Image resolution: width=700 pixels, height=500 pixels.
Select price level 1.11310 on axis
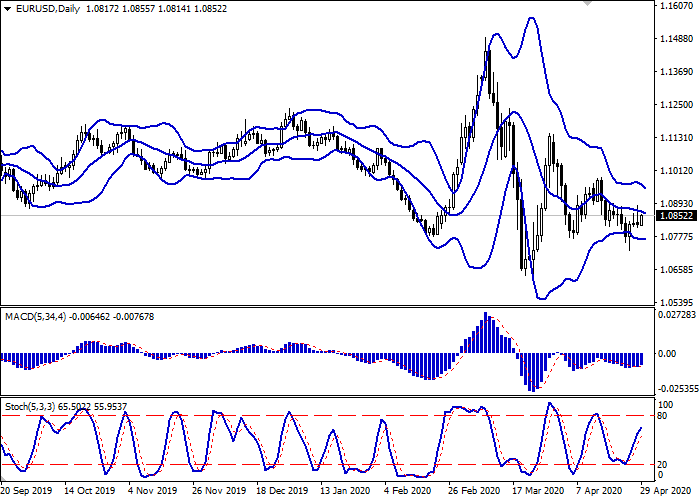(677, 138)
